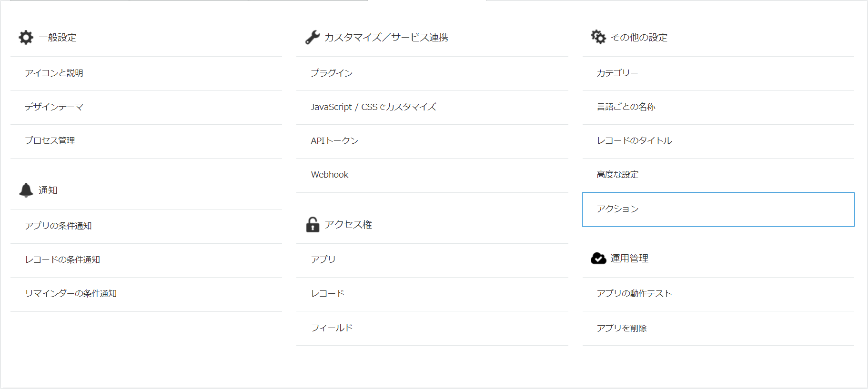Open アプリ access permissions
868x389 pixels.
432,260
